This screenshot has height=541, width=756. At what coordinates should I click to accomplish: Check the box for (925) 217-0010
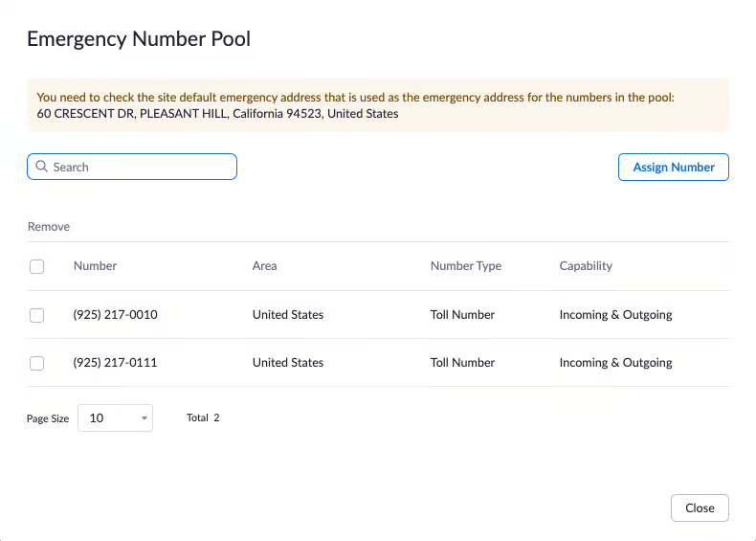pos(37,315)
